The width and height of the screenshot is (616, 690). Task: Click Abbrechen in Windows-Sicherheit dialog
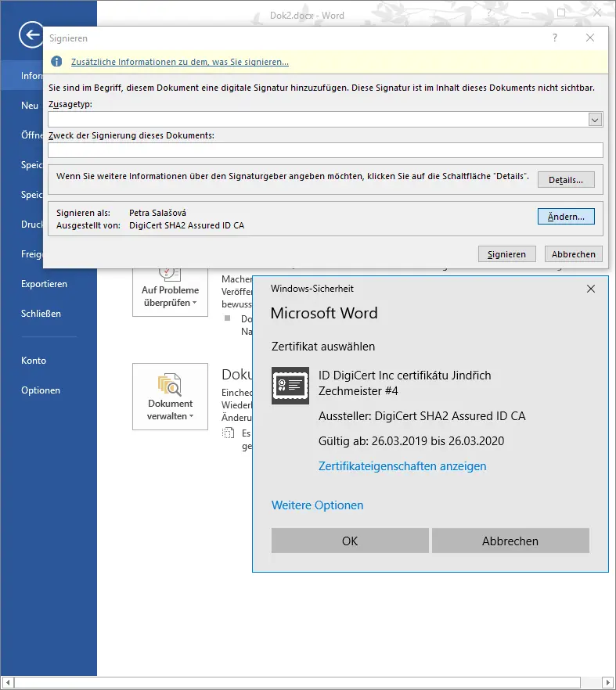click(x=510, y=541)
